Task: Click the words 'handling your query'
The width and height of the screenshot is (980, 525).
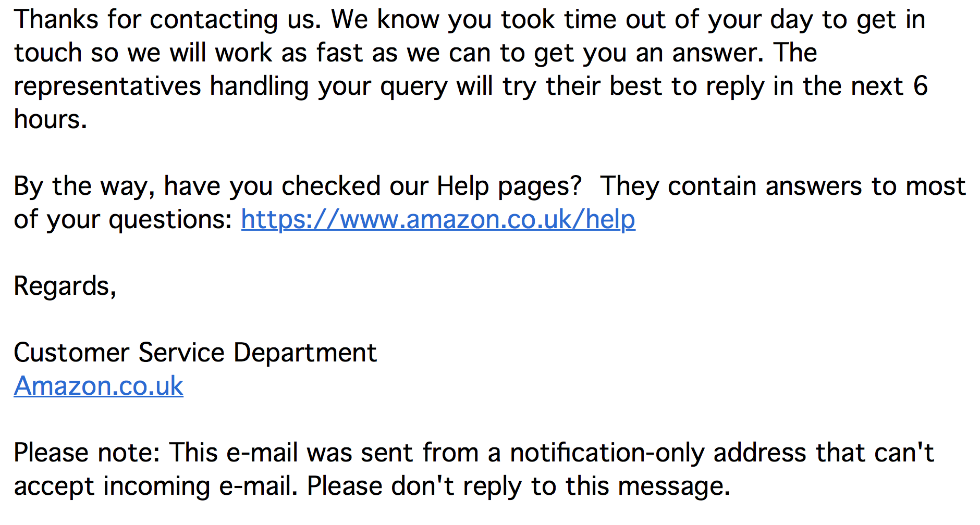Action: coord(328,86)
